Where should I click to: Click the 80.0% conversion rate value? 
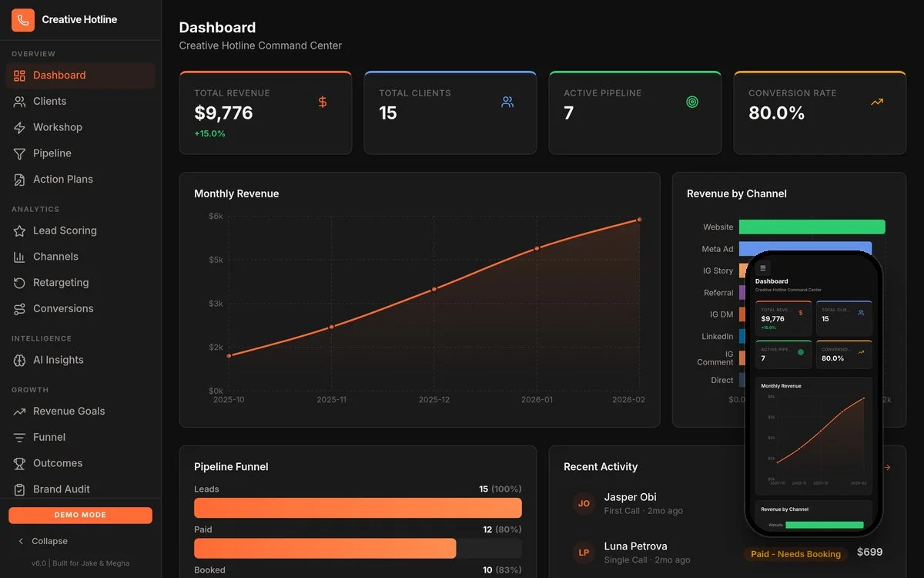click(x=776, y=113)
